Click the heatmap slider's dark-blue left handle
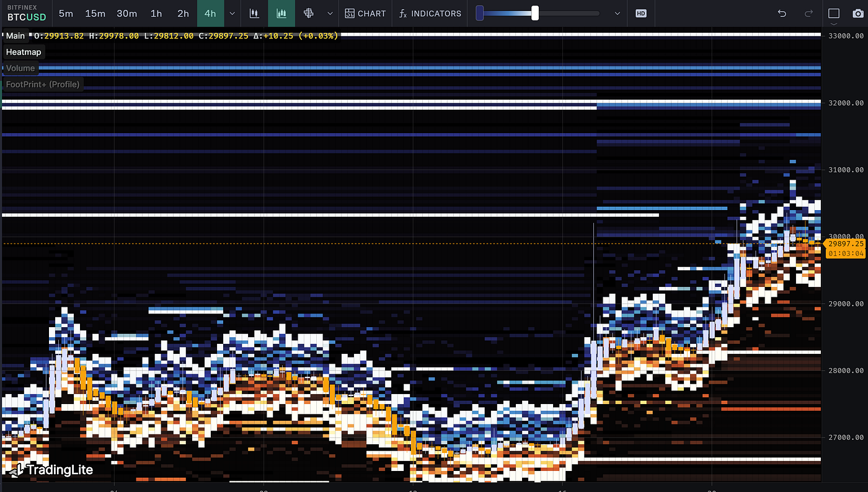The height and width of the screenshot is (492, 868). 479,13
